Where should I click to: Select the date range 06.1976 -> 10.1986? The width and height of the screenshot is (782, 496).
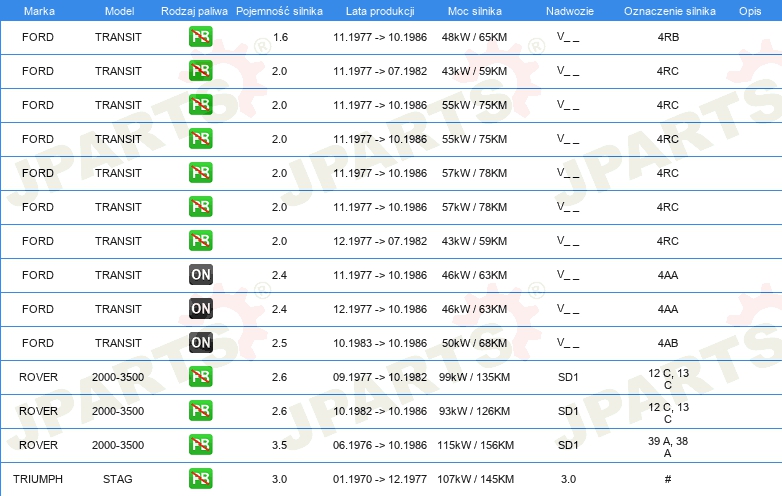point(380,445)
